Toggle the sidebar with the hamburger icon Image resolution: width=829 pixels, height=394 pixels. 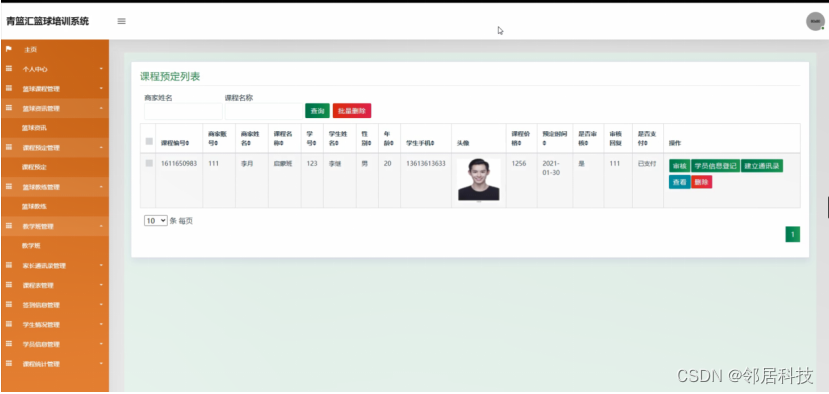coord(122,21)
